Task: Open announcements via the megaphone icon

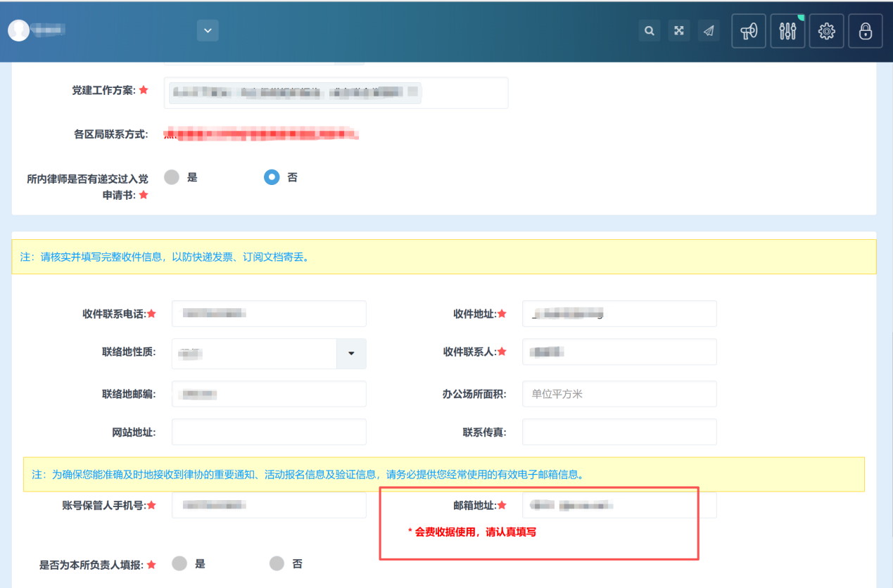Action: (749, 31)
